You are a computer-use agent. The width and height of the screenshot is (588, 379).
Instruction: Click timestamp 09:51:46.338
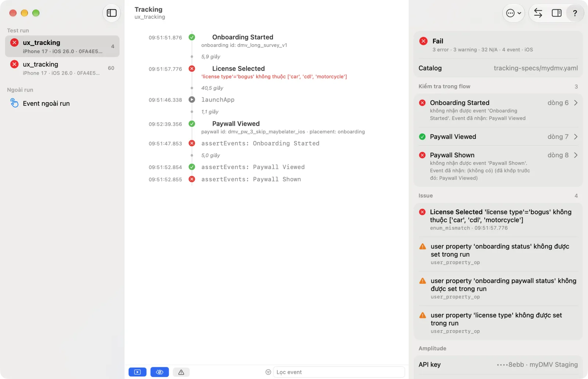165,100
